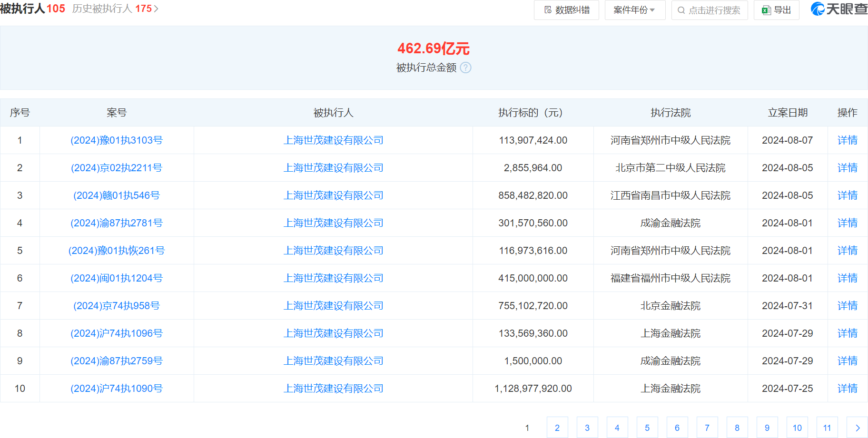868x438 pixels.
Task: Go to page 7
Action: (x=707, y=428)
